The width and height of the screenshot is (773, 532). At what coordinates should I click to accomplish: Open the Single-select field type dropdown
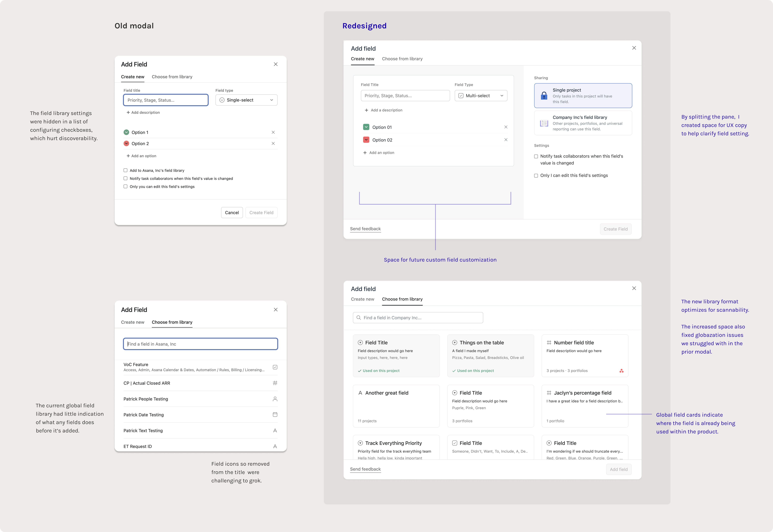[x=246, y=100]
